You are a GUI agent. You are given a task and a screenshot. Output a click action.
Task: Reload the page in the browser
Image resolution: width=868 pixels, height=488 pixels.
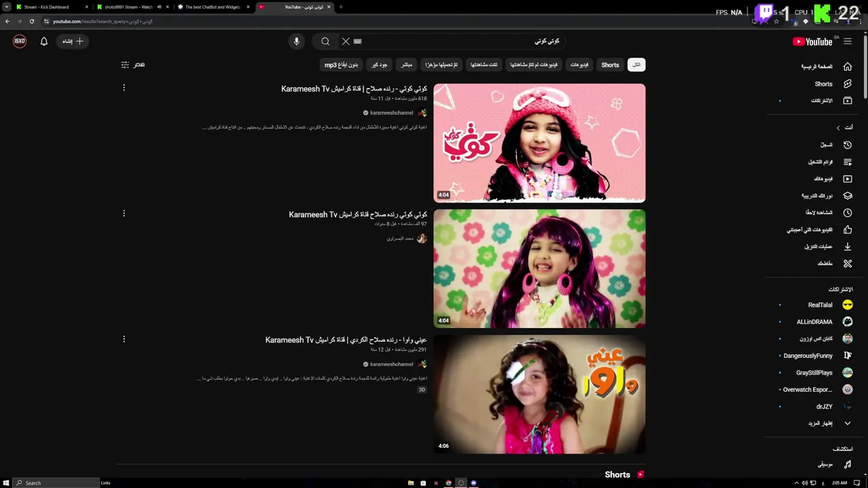[x=31, y=21]
